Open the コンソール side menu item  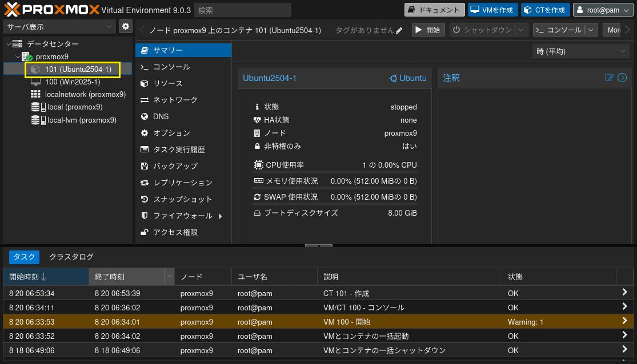[183, 67]
